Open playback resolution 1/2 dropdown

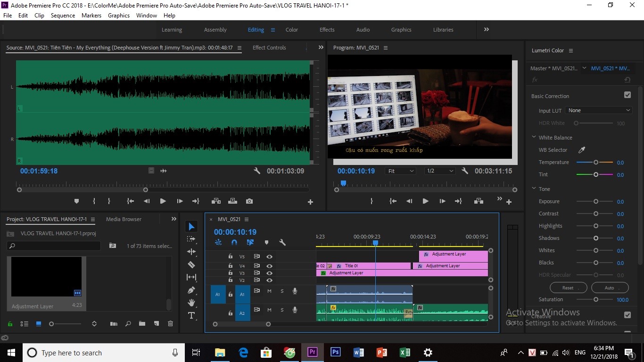[x=439, y=171]
